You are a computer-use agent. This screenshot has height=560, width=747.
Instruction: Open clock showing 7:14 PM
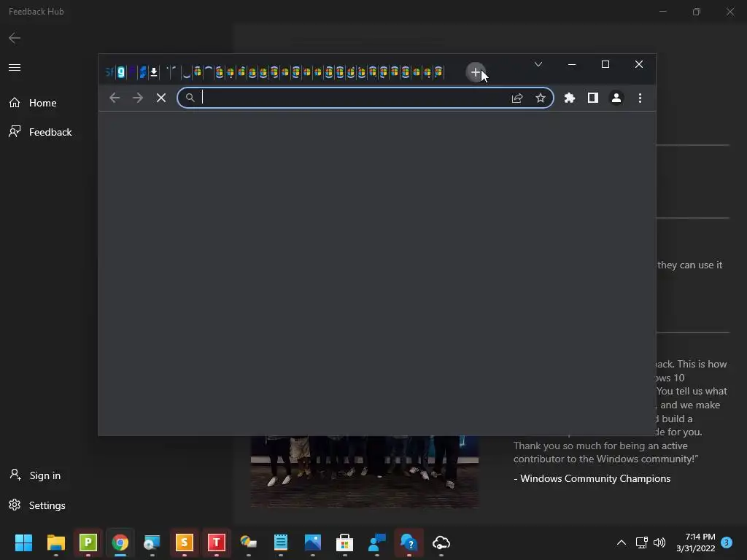[x=695, y=542]
